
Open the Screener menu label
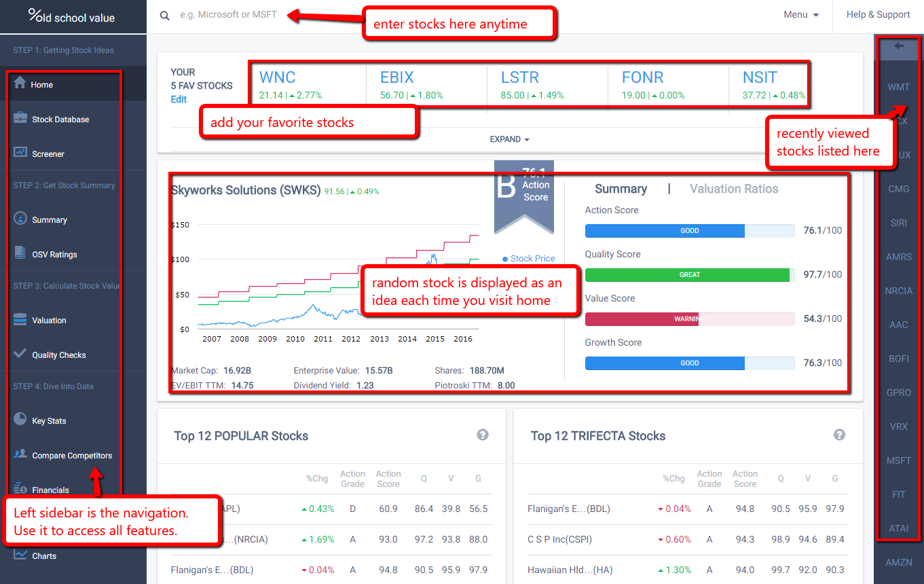pyautogui.click(x=48, y=154)
